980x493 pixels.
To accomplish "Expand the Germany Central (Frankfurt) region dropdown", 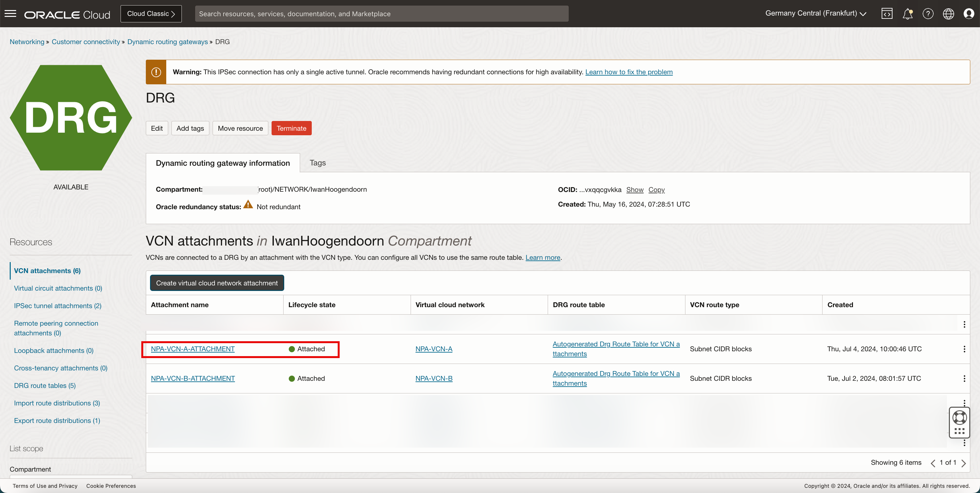I will click(x=816, y=13).
